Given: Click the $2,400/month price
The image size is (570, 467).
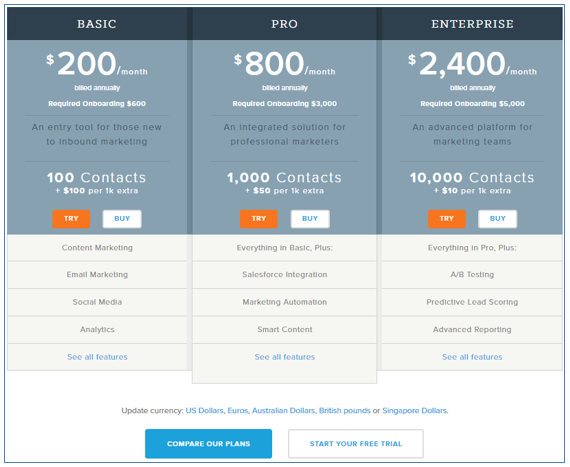Looking at the screenshot, I should tap(472, 64).
